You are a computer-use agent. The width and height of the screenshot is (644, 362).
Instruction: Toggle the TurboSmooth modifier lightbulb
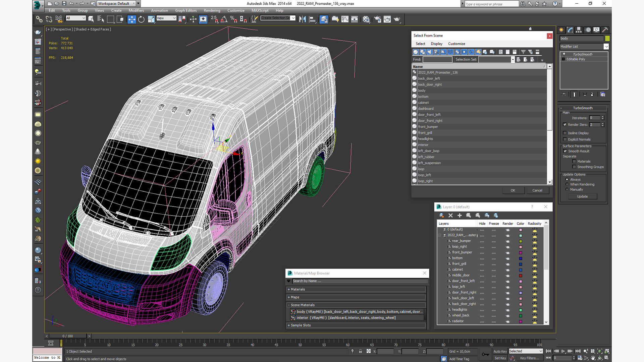coord(564,54)
